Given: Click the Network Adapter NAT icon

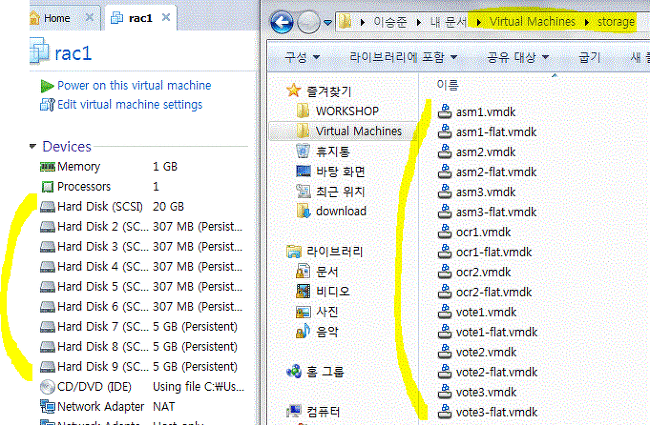Looking at the screenshot, I should (47, 407).
